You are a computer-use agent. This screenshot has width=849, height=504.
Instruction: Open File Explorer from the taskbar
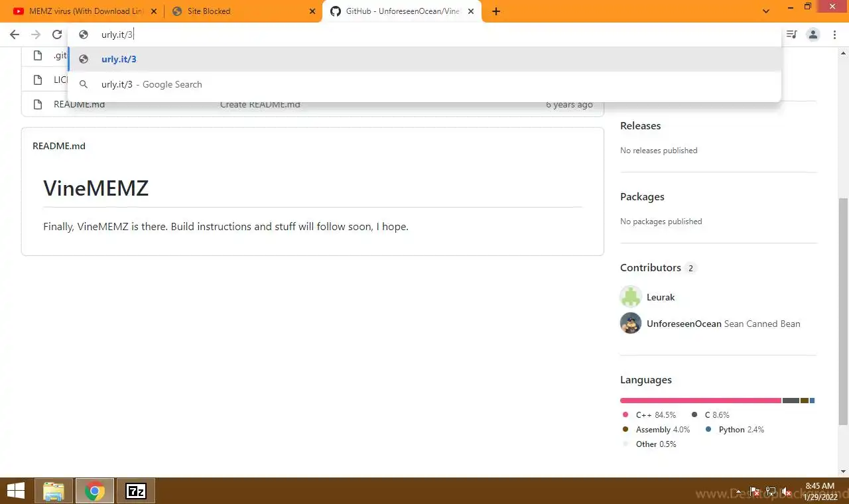click(x=54, y=491)
